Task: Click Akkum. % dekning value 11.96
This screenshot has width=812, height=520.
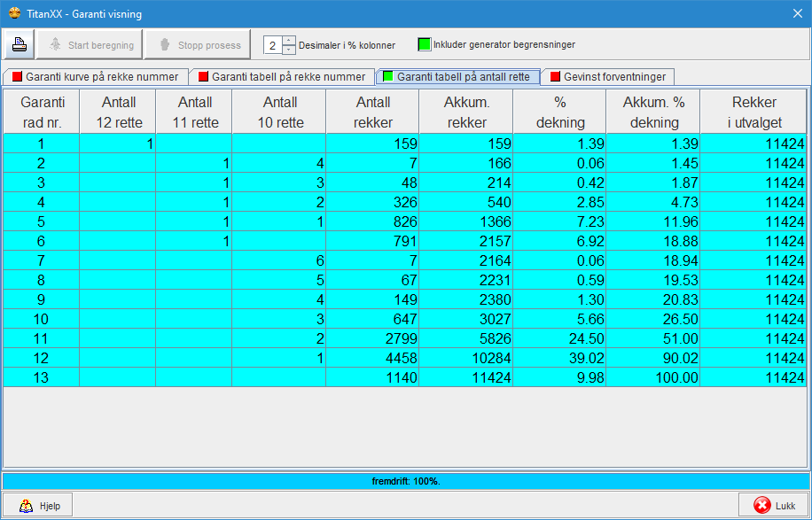Action: point(653,221)
